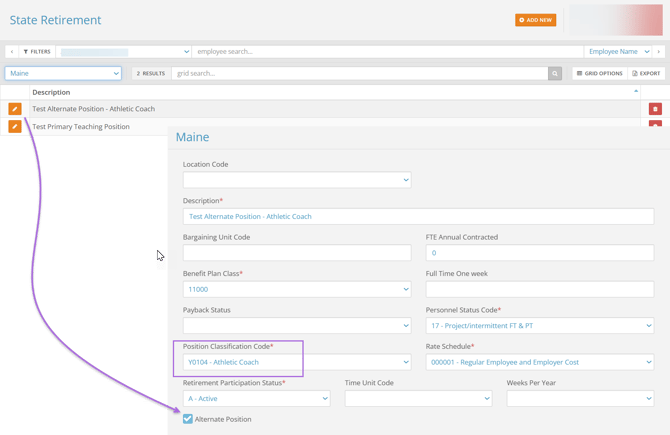Edit the Test Primary Teaching Position row
Screen dimensions: 670x435
pos(15,127)
